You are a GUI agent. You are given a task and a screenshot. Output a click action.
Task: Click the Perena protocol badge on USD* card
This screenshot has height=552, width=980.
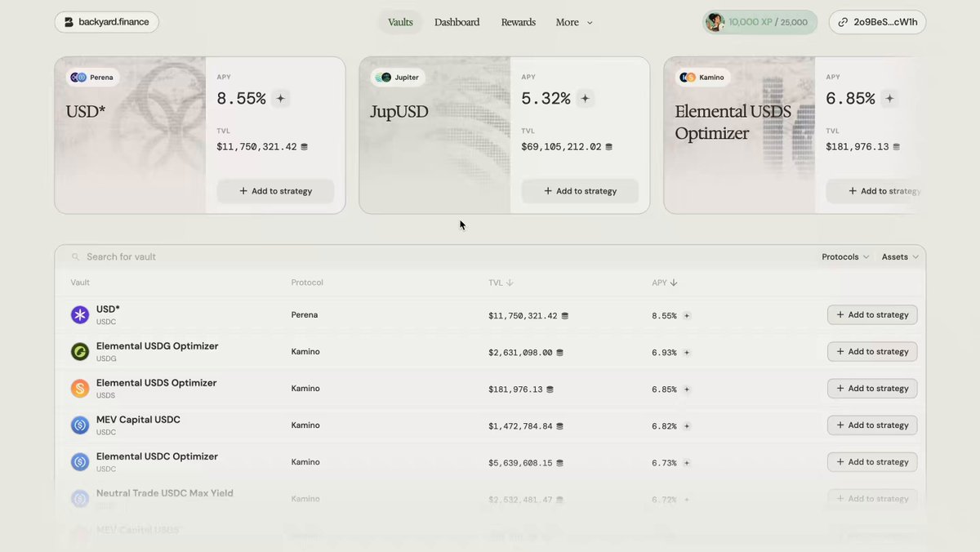[92, 78]
